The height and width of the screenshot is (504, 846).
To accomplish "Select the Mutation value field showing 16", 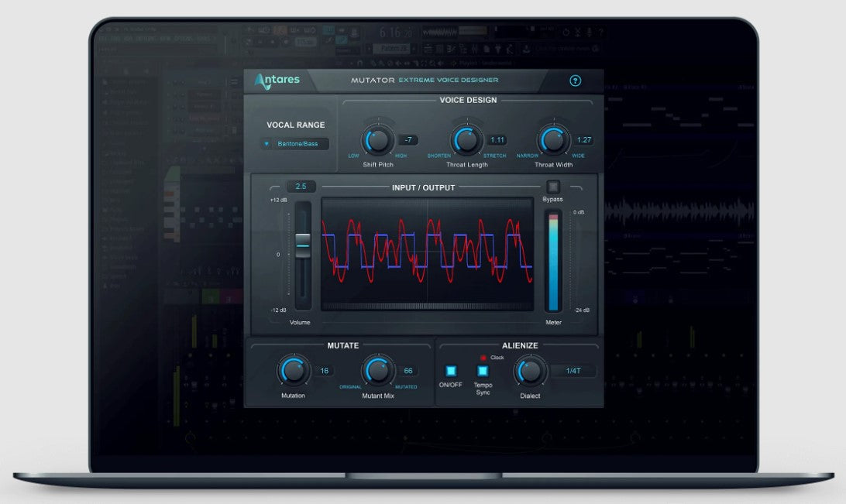I will point(325,371).
